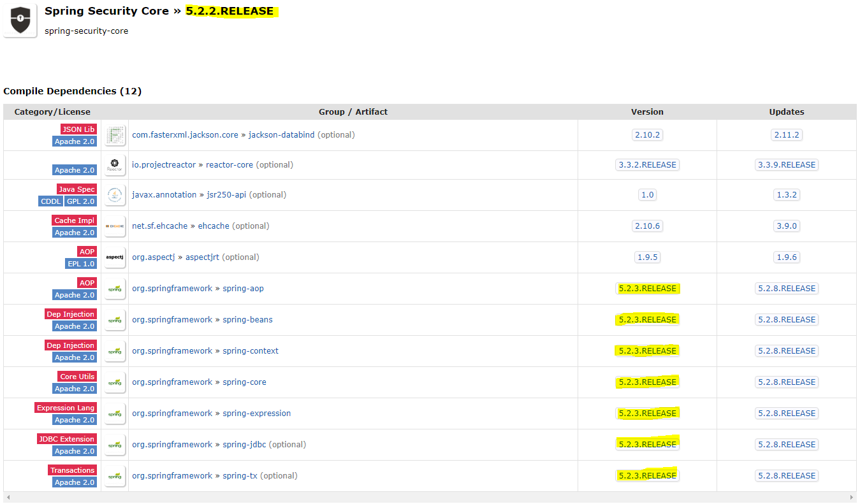860x504 pixels.
Task: Open ehcache version 2.10.6
Action: tap(647, 226)
